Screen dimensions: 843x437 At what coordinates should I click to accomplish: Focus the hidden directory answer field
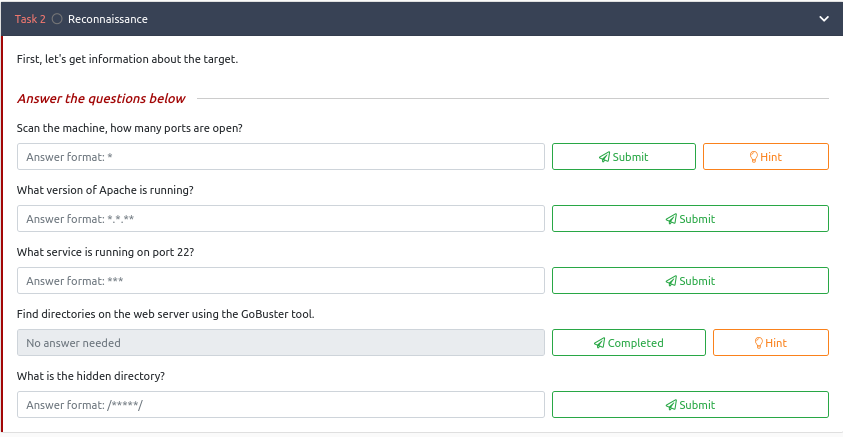281,404
